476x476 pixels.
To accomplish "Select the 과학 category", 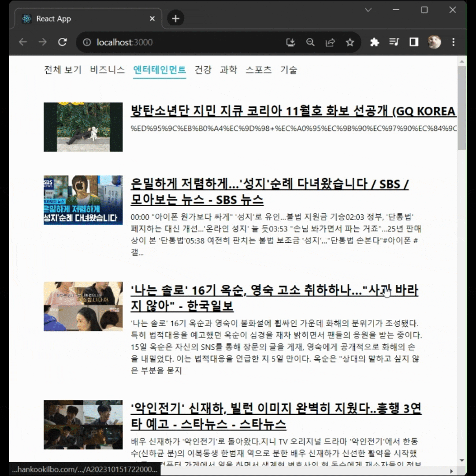I will 228,70.
